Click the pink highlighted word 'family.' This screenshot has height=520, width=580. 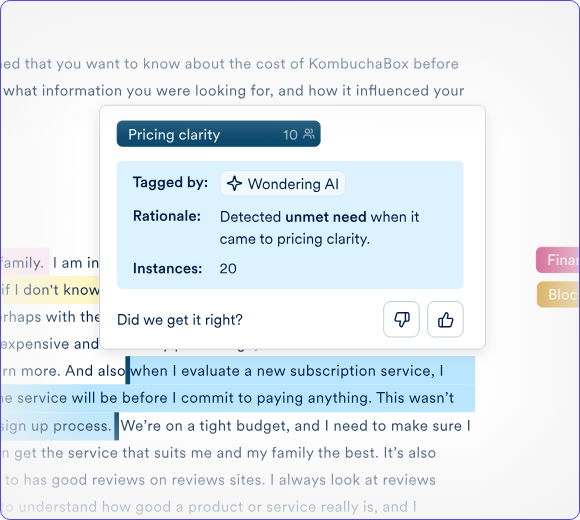pyautogui.click(x=23, y=263)
